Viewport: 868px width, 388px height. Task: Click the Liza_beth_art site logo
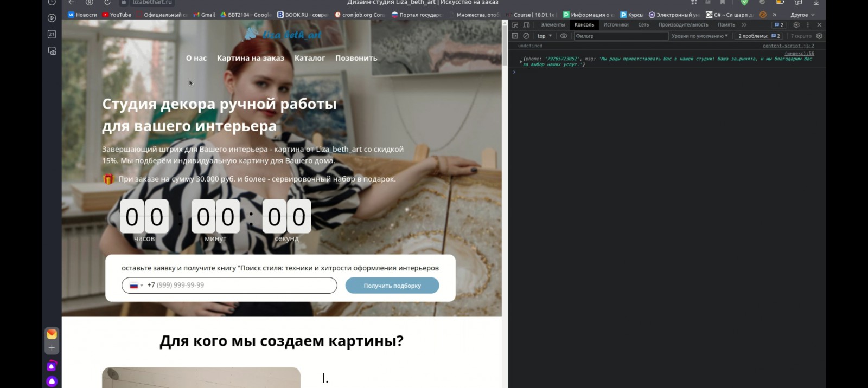click(x=282, y=34)
